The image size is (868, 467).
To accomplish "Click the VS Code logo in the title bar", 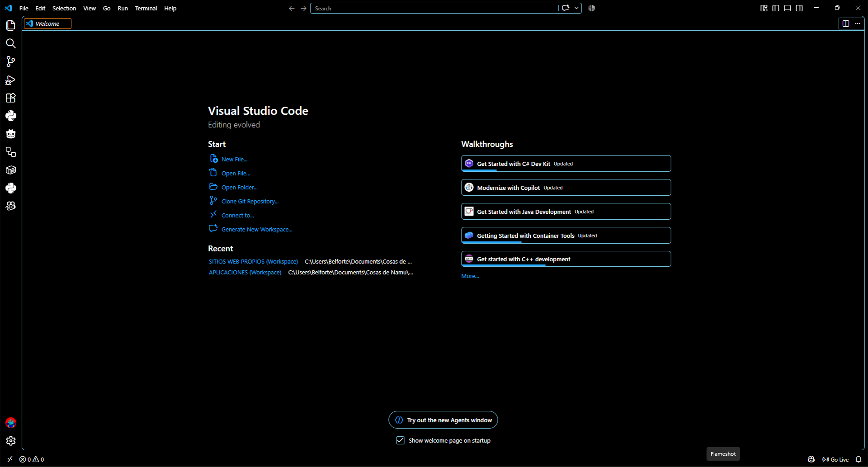I will click(9, 8).
